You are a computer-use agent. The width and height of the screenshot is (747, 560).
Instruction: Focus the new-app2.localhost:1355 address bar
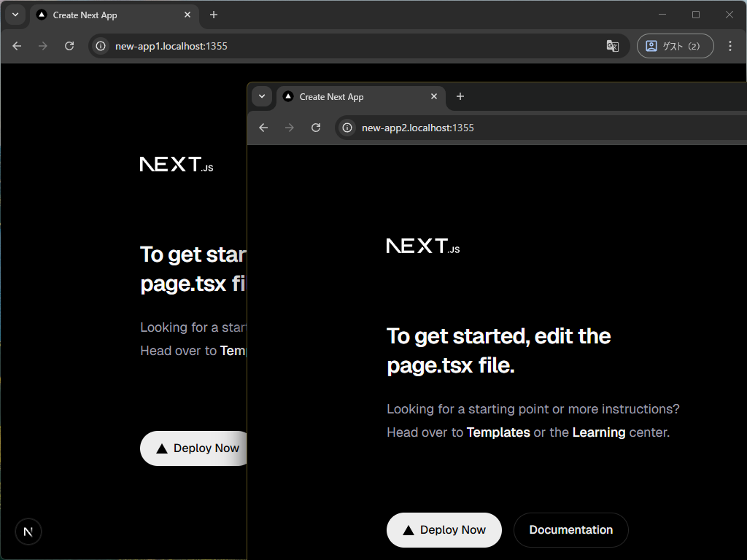[x=541, y=128]
